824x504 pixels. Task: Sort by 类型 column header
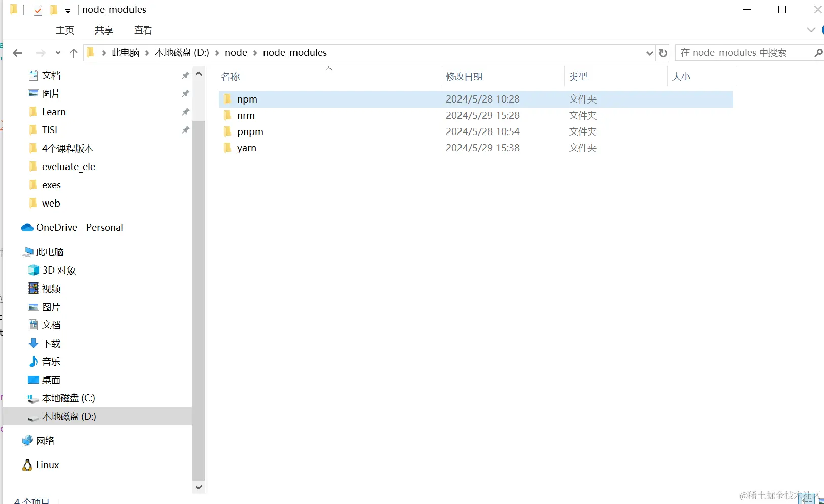coord(578,77)
